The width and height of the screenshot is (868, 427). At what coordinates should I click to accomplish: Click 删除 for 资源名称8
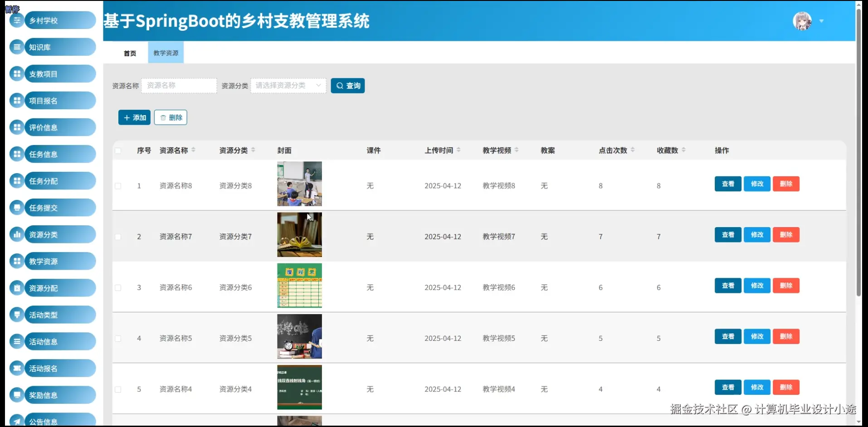pyautogui.click(x=786, y=184)
